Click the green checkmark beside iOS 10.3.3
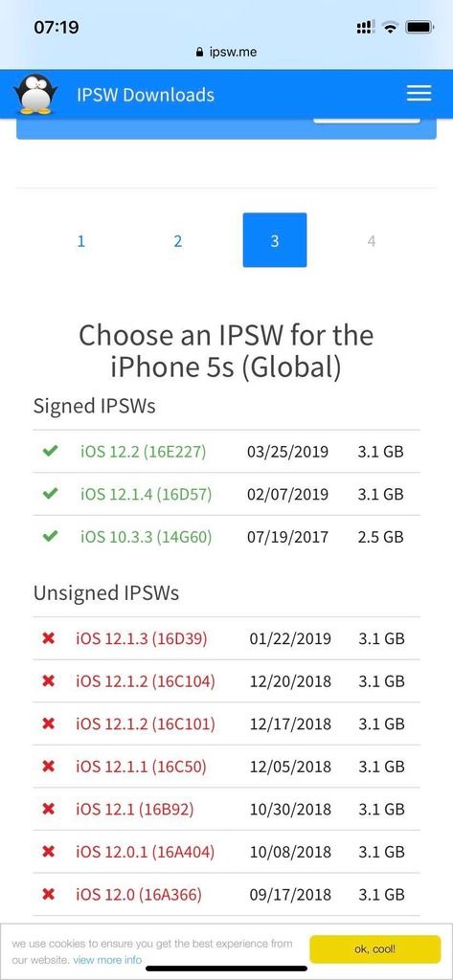 [50, 536]
